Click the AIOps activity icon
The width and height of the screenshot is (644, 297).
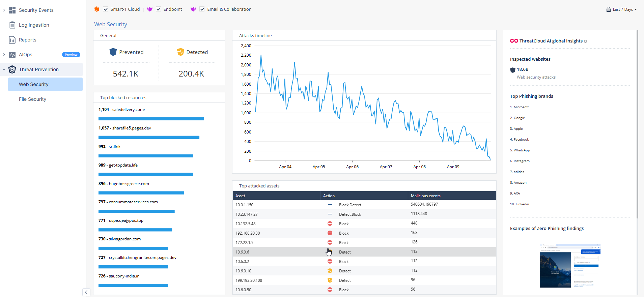[x=12, y=55]
